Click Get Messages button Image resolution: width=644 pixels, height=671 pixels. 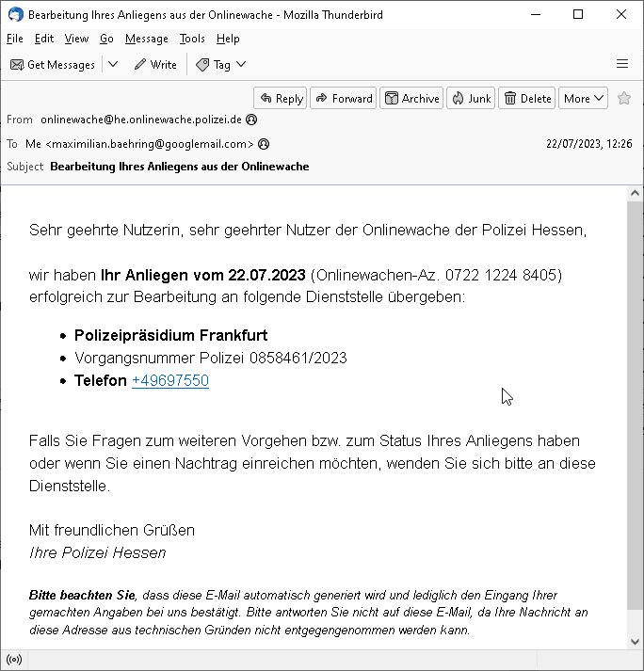click(x=53, y=65)
